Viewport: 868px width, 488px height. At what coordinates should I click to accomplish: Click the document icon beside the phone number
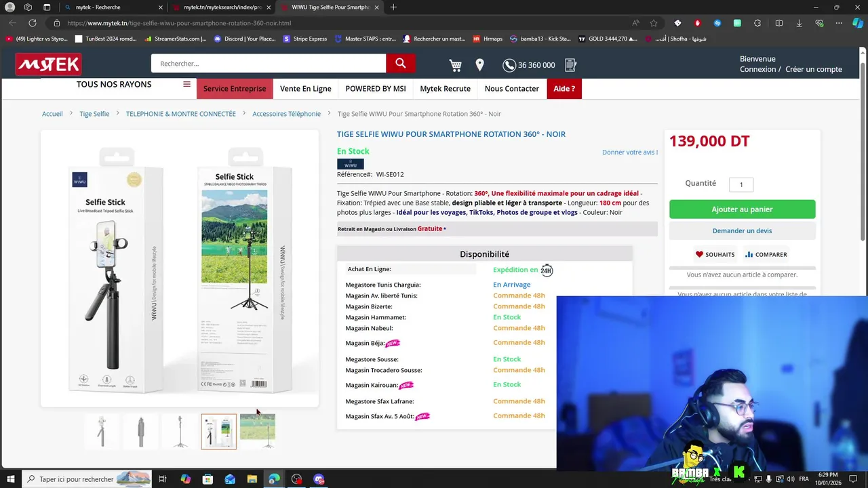point(570,65)
